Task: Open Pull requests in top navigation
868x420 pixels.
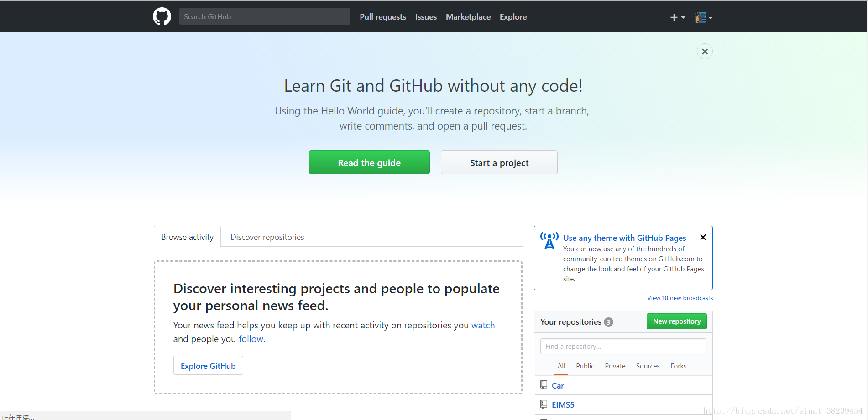Action: tap(383, 17)
